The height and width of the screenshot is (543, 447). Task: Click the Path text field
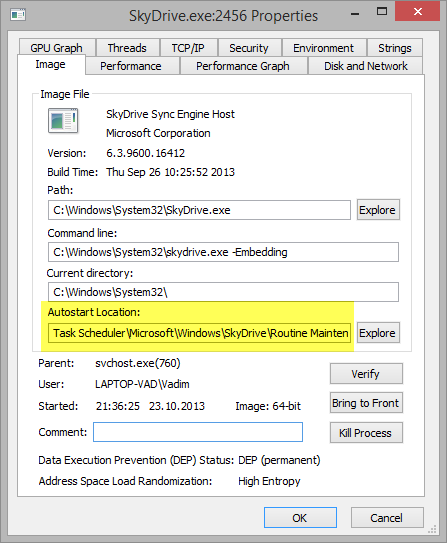tap(199, 210)
